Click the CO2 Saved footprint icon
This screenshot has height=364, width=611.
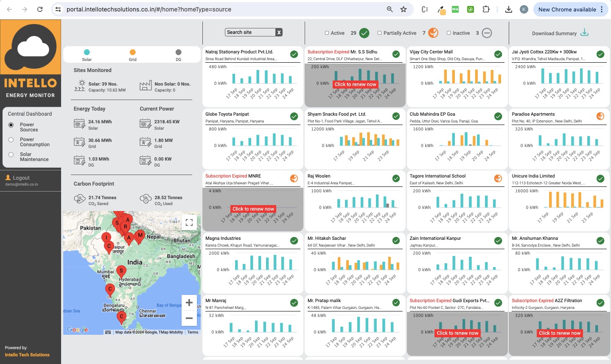click(x=79, y=199)
